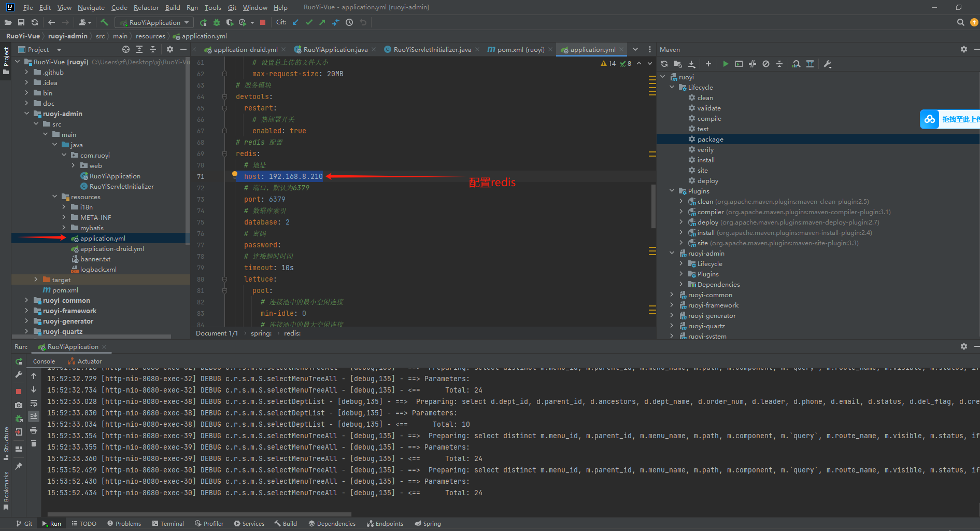Open the Terminal tool window
980x531 pixels.
[x=168, y=524]
